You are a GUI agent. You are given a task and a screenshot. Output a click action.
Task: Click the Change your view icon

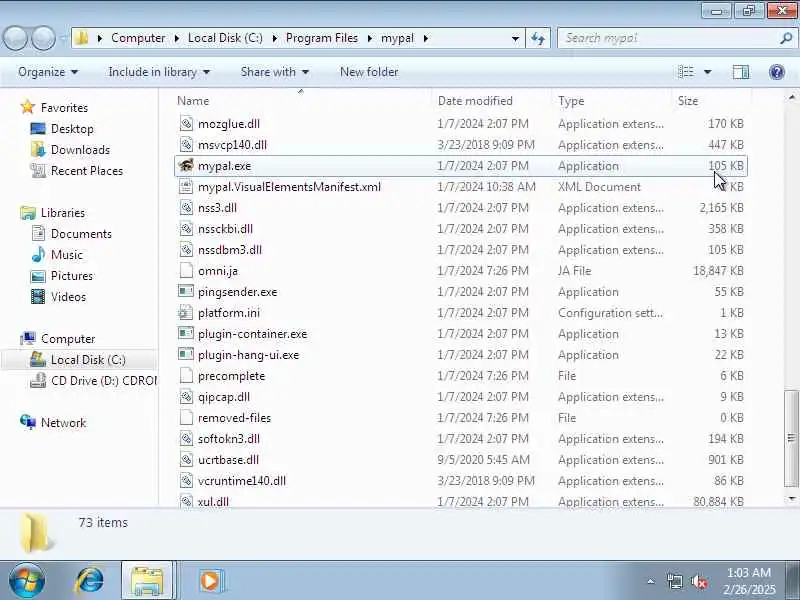point(686,72)
